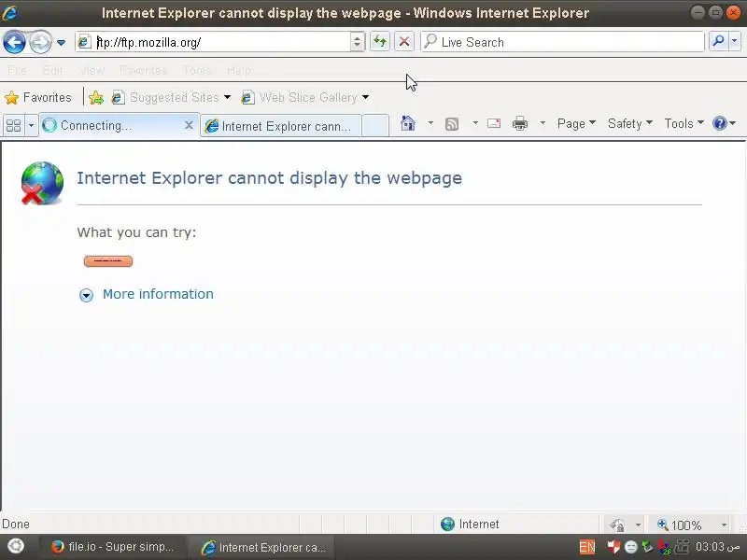Viewport: 747px width, 560px height.
Task: Open the Safety menu
Action: coord(629,124)
